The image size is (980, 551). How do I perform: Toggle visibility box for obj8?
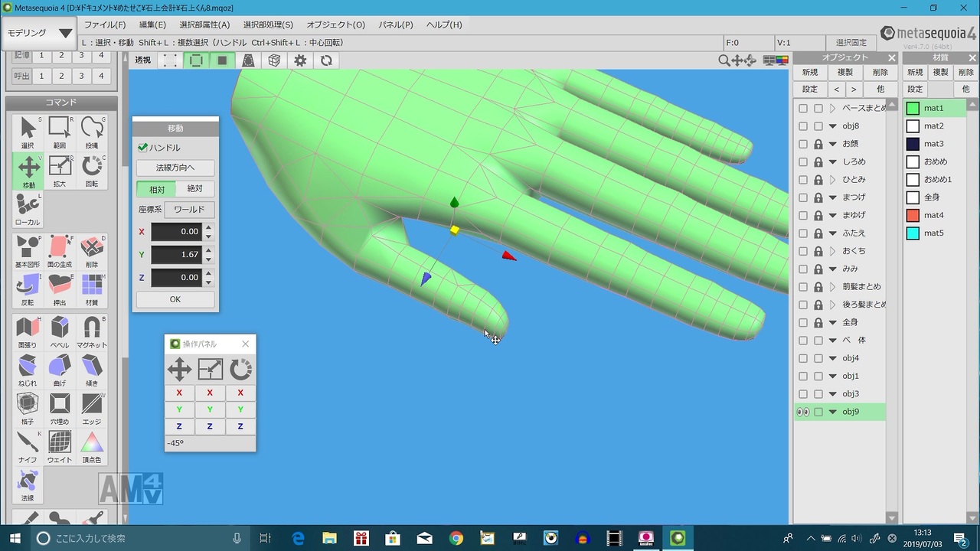[x=803, y=126]
